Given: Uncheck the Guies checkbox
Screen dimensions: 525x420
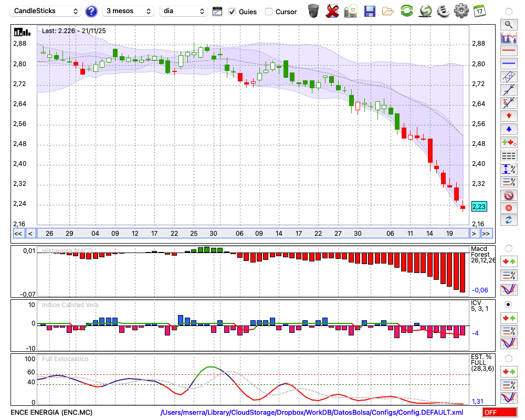Looking at the screenshot, I should click(x=232, y=12).
